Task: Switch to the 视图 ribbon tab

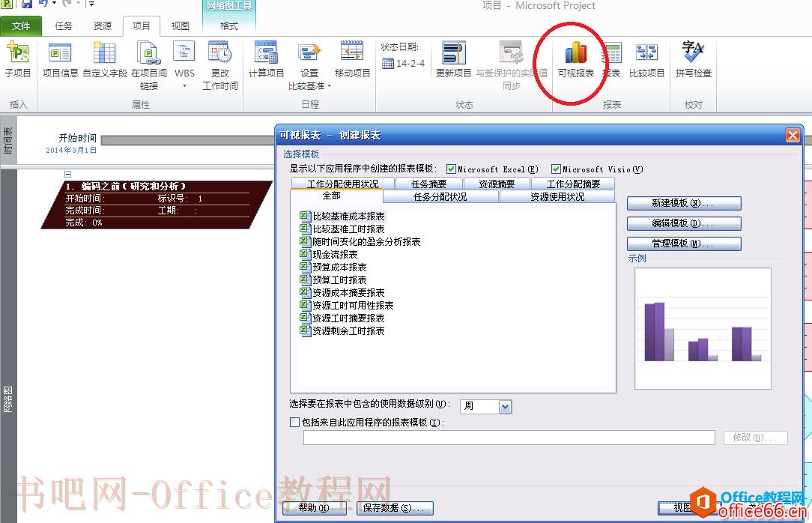Action: click(180, 26)
